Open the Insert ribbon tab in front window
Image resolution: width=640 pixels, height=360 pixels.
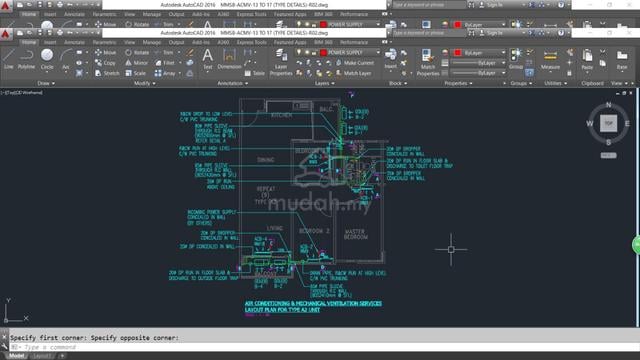coord(50,42)
